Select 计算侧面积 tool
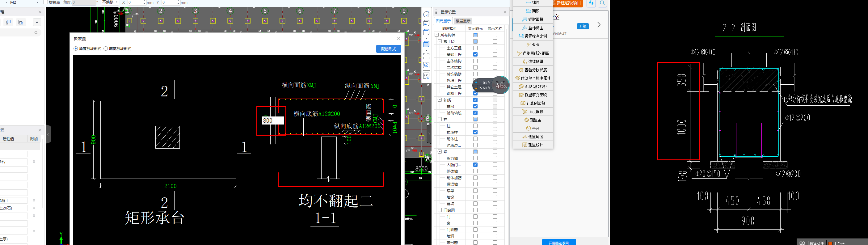Viewport: 868px width, 245px height. (533, 103)
